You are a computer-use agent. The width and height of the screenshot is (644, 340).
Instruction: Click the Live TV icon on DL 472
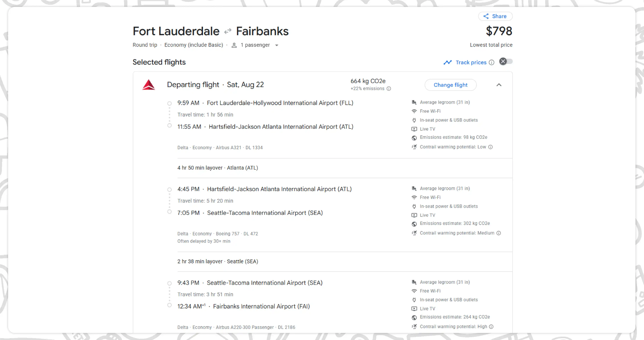(x=414, y=215)
